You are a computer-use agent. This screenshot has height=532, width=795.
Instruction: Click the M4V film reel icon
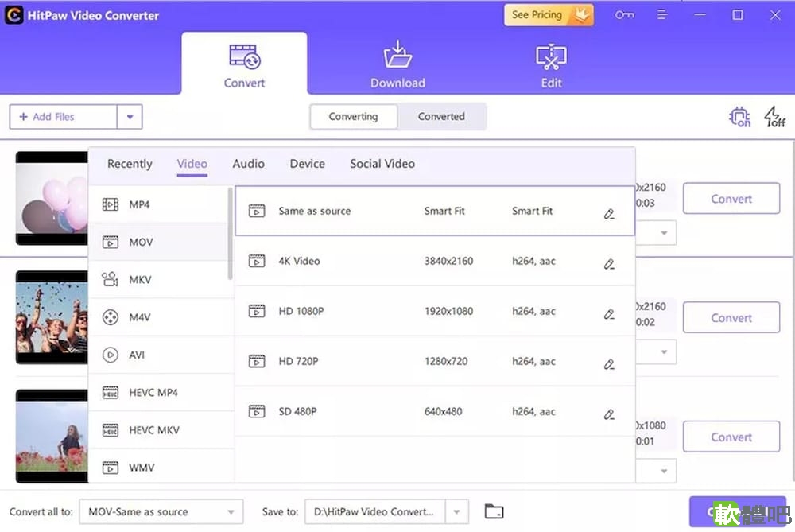coord(110,317)
